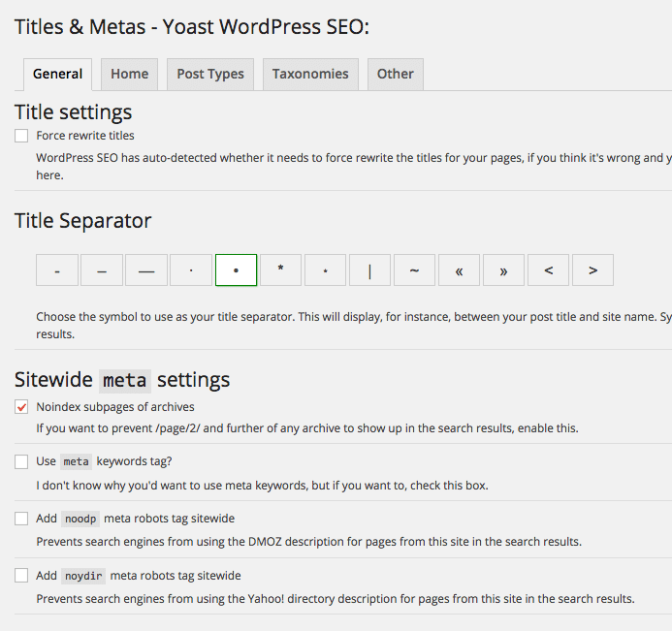Click the 'Title settings' heading
The height and width of the screenshot is (631, 672).
(74, 112)
